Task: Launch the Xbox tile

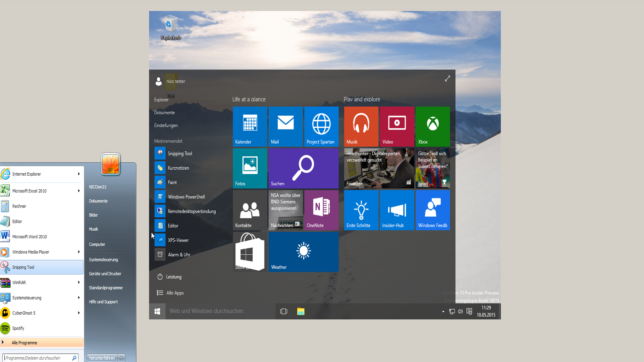Action: point(433,126)
